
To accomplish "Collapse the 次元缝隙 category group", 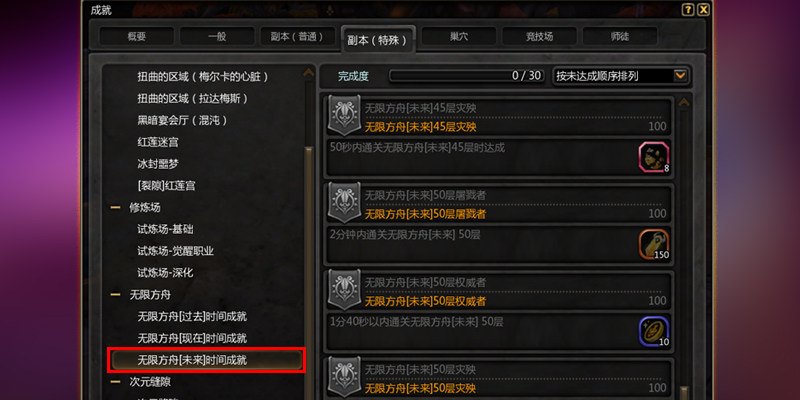I will [116, 382].
